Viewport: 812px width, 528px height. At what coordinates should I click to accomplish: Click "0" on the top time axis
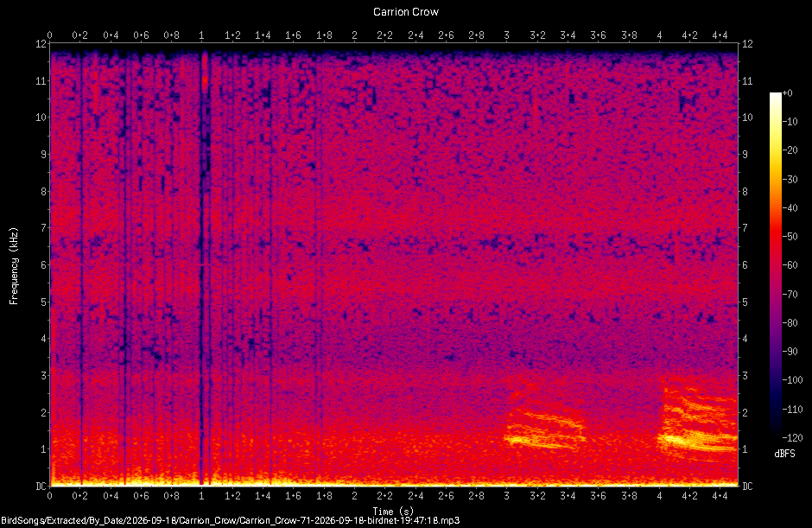point(50,35)
